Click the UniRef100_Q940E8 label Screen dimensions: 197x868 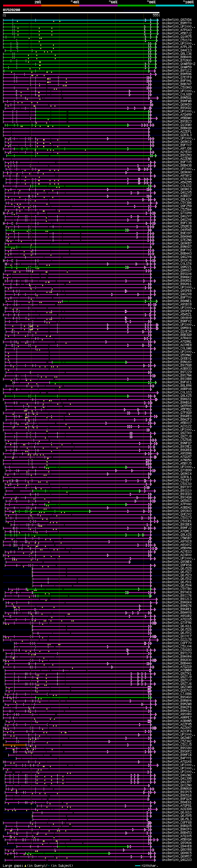point(177,846)
